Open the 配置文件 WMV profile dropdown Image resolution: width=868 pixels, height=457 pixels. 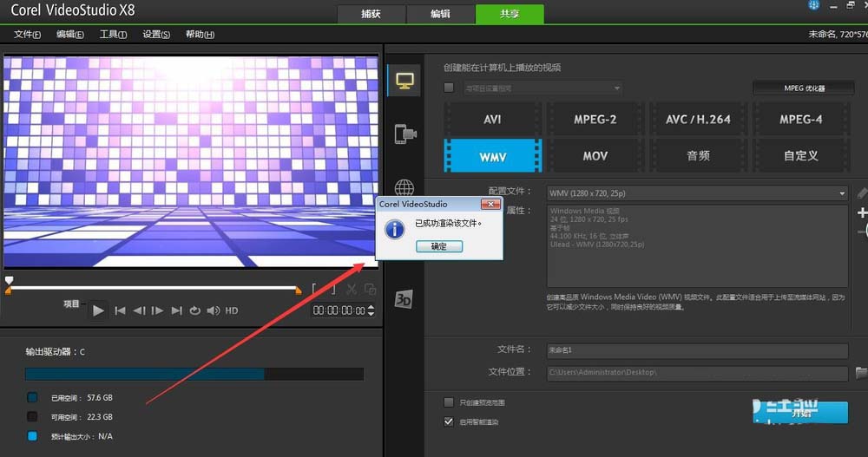[x=697, y=193]
